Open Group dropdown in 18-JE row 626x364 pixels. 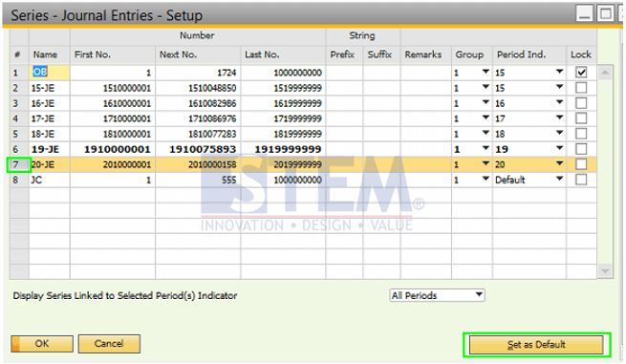[x=486, y=133]
